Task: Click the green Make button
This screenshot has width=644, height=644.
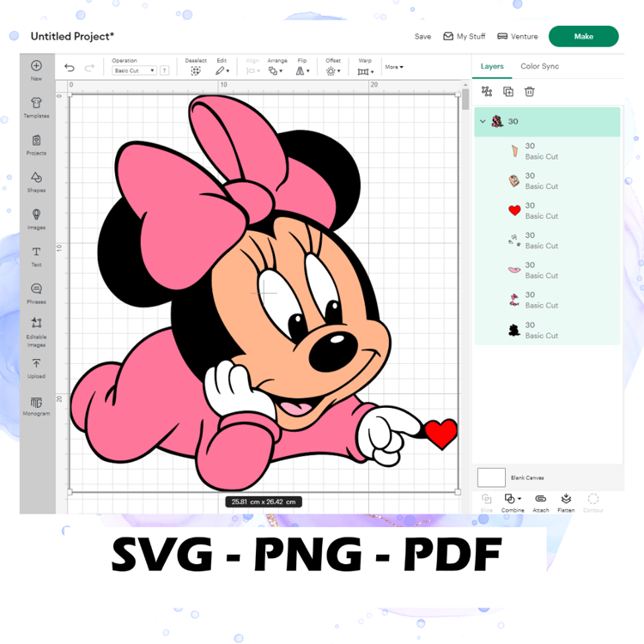Action: pos(583,37)
